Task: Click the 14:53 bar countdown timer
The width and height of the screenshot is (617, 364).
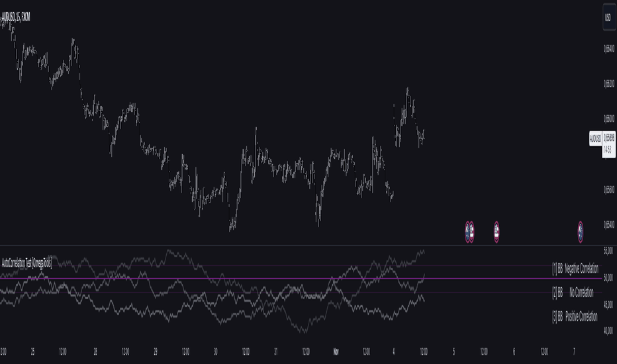Action: pyautogui.click(x=608, y=150)
